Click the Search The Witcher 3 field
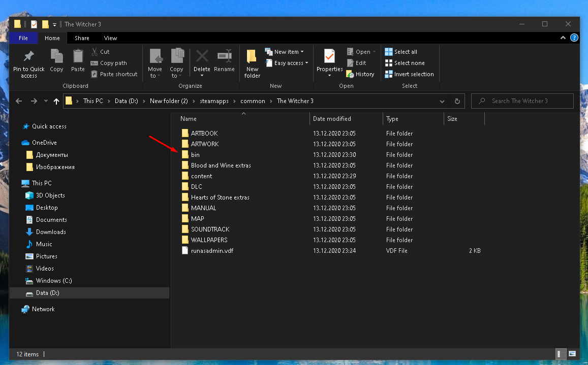 522,101
